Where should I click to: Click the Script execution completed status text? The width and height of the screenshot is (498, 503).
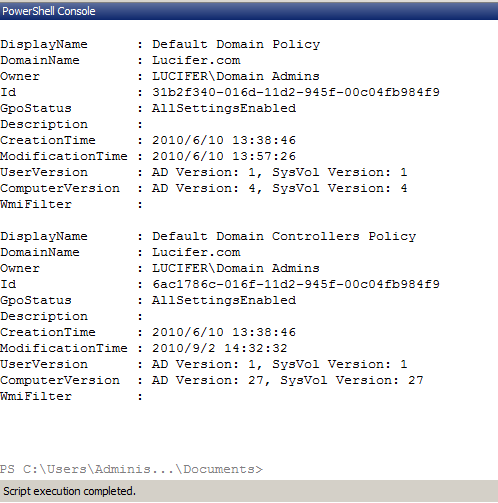pos(69,491)
